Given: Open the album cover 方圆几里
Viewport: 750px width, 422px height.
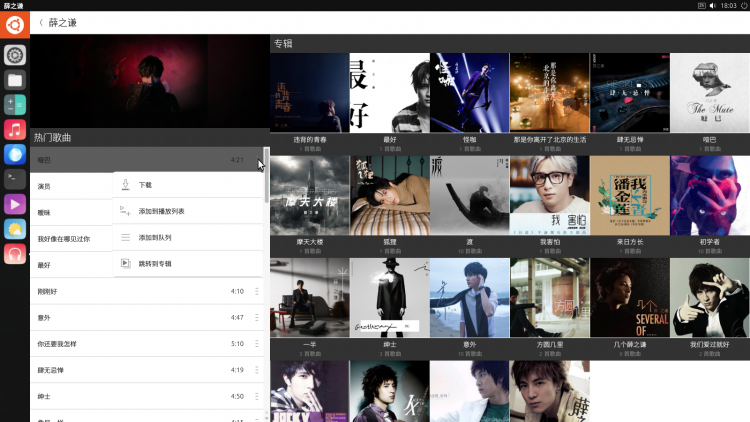Looking at the screenshot, I should coord(550,298).
